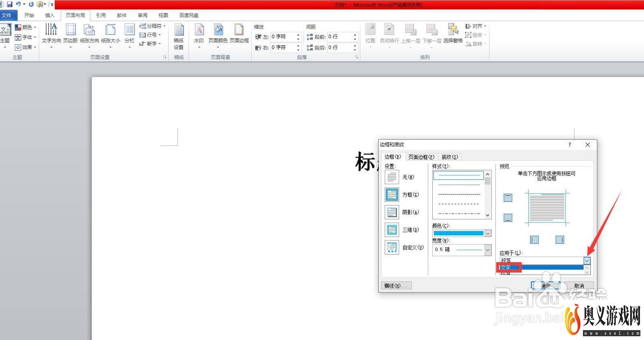Open the 纸张大小 paper size menu
644x340 pixels.
pos(111,35)
